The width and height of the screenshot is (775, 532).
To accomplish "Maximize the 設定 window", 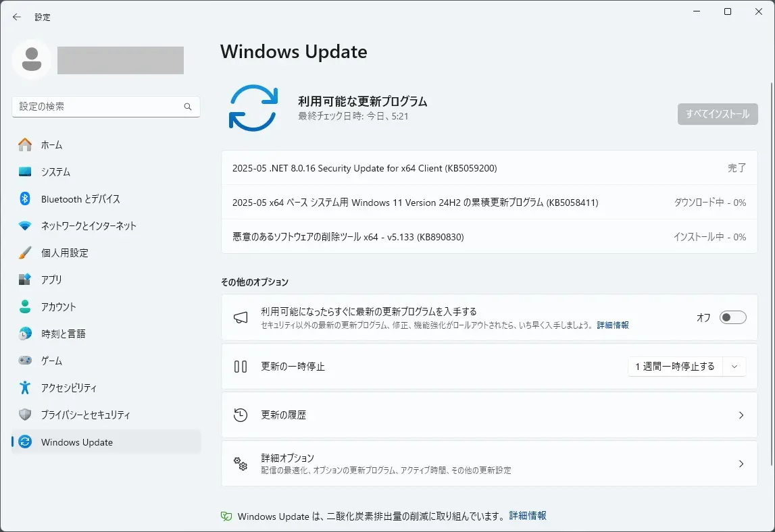I will (x=728, y=11).
